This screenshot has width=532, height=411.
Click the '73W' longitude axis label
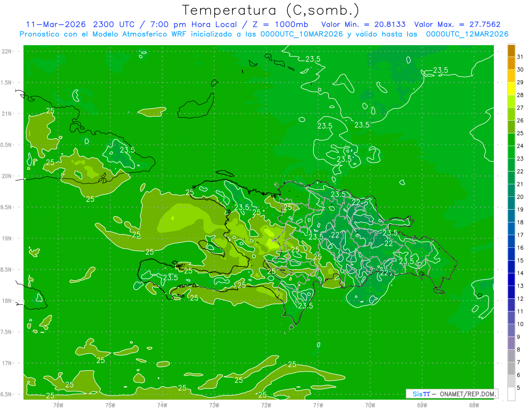point(214,405)
